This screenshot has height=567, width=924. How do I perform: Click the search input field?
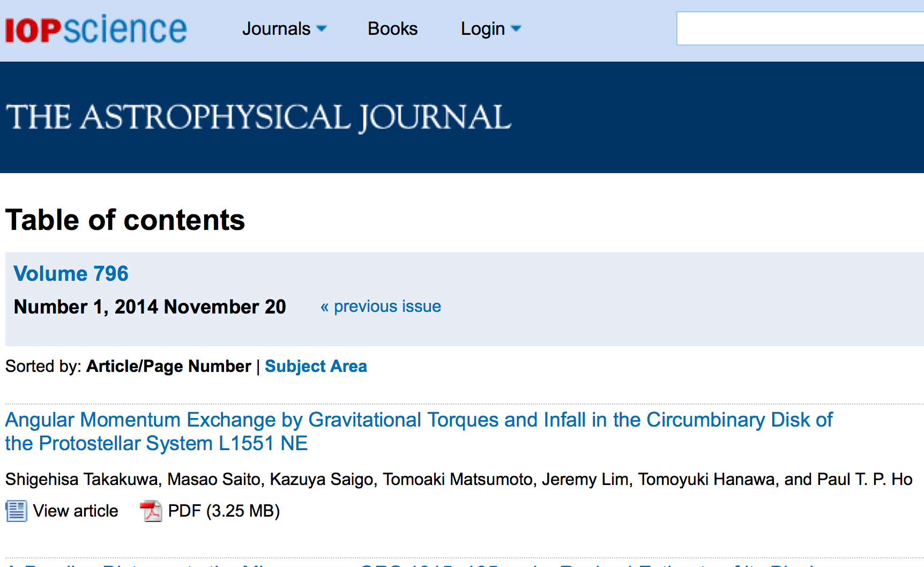coord(799,28)
